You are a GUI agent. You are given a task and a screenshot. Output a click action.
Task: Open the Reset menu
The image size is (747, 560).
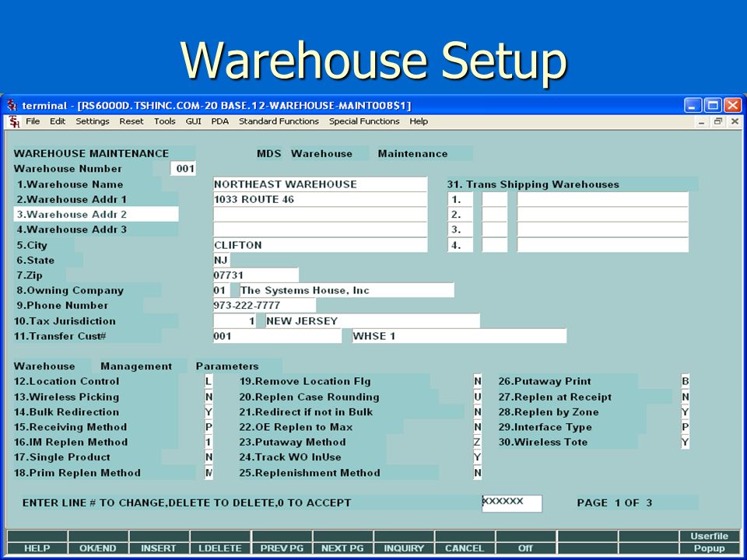click(132, 121)
